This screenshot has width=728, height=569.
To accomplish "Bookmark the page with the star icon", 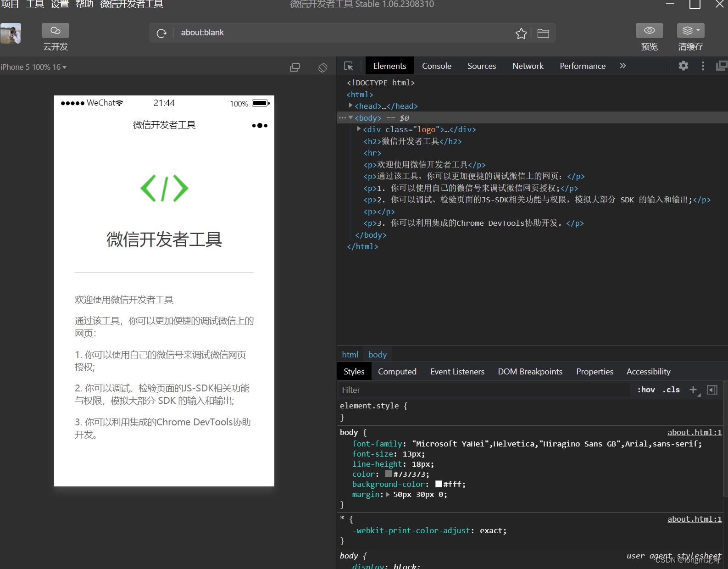I will tap(521, 33).
